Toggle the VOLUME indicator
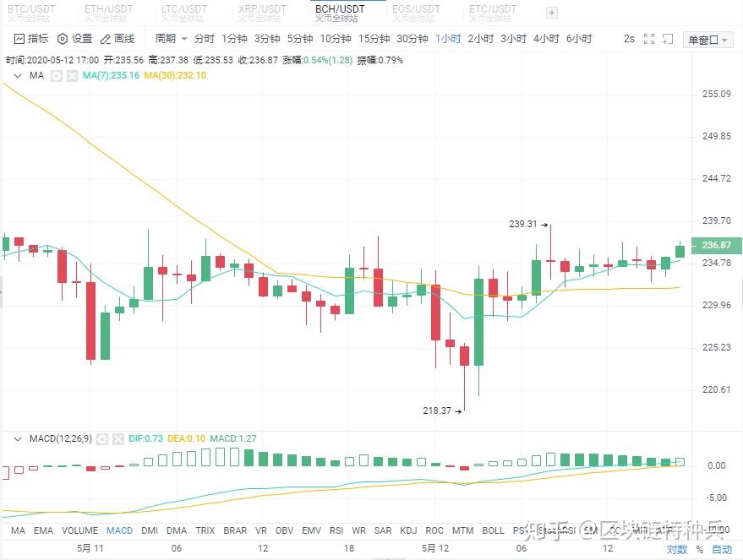Viewport: 743px width, 560px height. pos(79,530)
